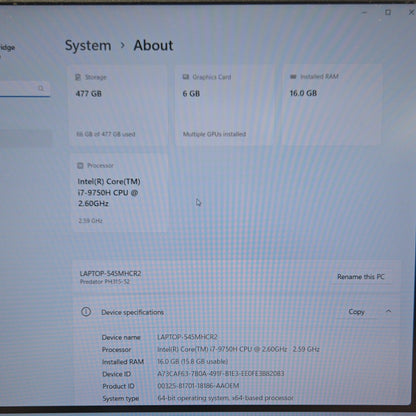Click the 2.59 GHz text in Processor card

point(90,221)
